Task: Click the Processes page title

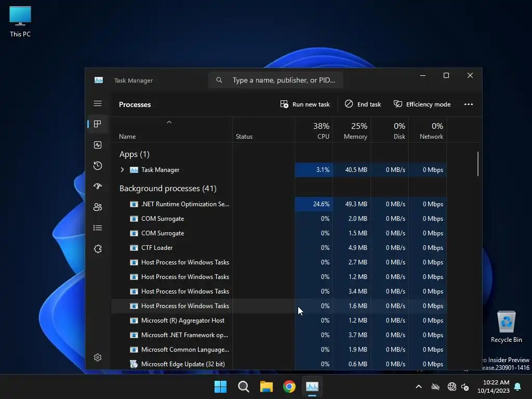Action: [x=135, y=104]
